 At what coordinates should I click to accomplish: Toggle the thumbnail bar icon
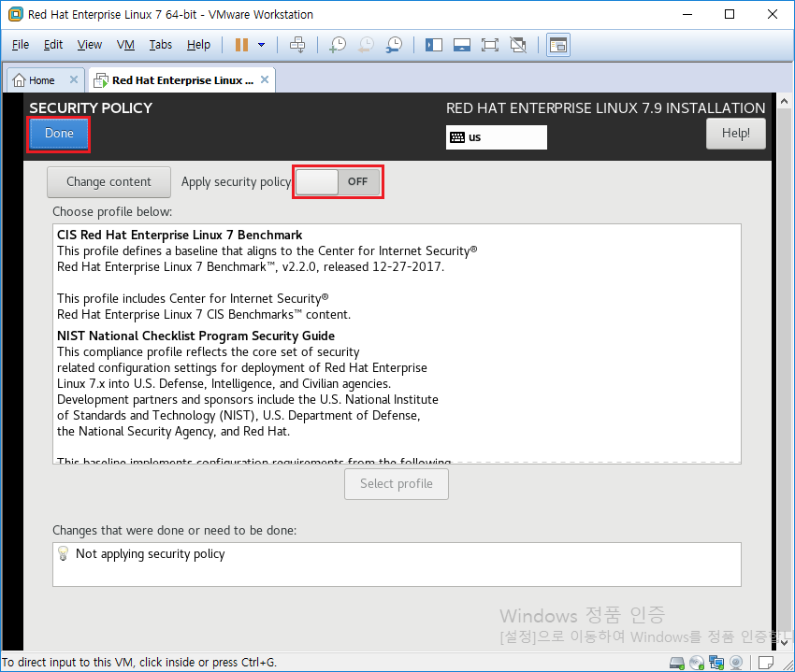[x=461, y=45]
